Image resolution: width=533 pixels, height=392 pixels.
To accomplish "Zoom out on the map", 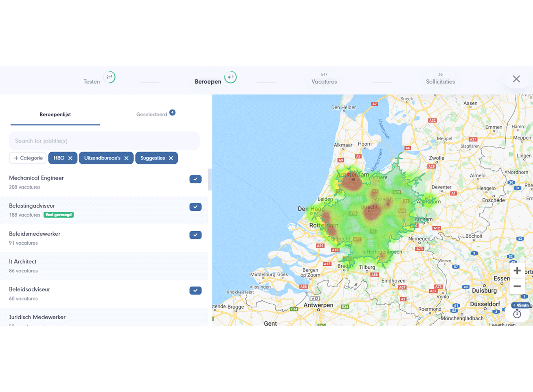I will pos(517,286).
